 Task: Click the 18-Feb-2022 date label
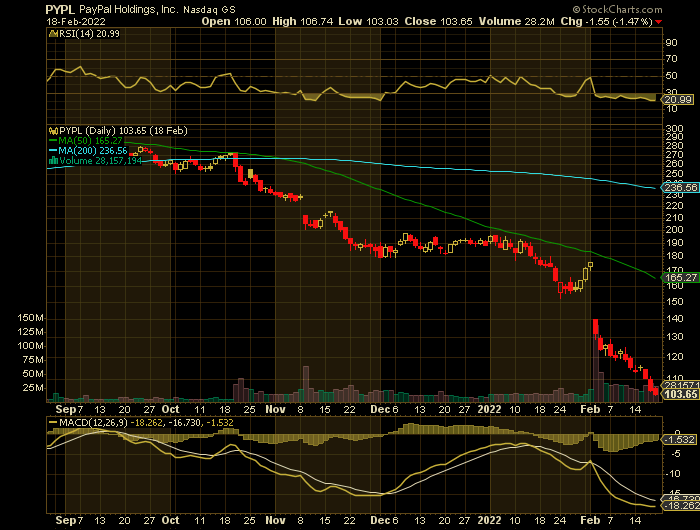(76, 21)
